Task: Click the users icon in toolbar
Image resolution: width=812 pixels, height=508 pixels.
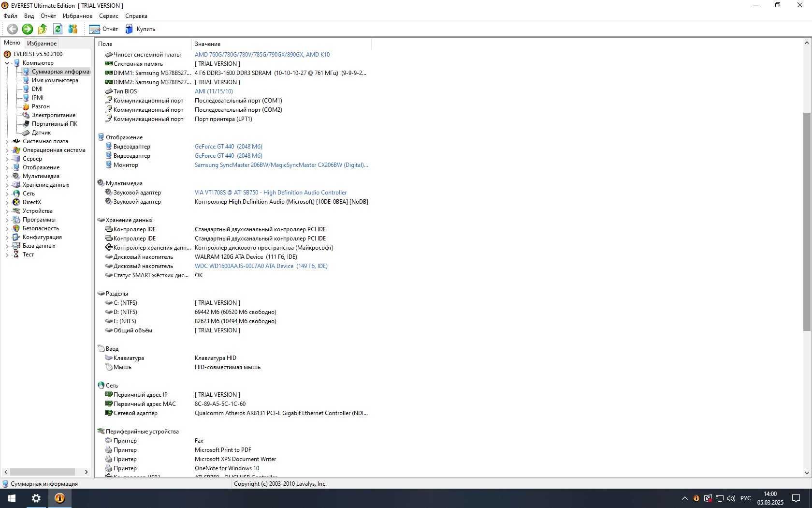Action: [73, 29]
